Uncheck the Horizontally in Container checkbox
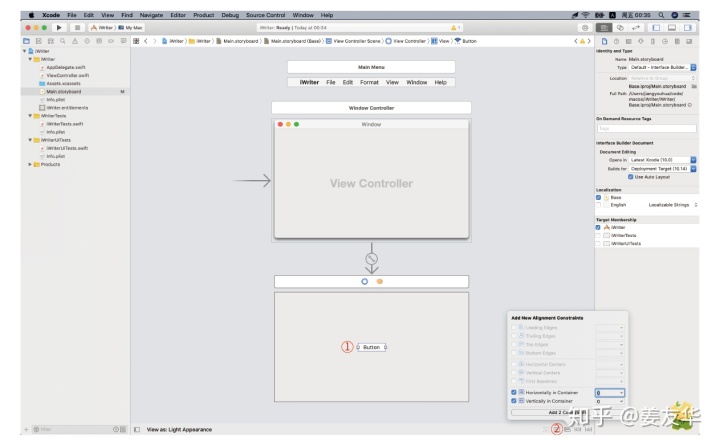Viewport: 720px width, 446px height. click(513, 392)
